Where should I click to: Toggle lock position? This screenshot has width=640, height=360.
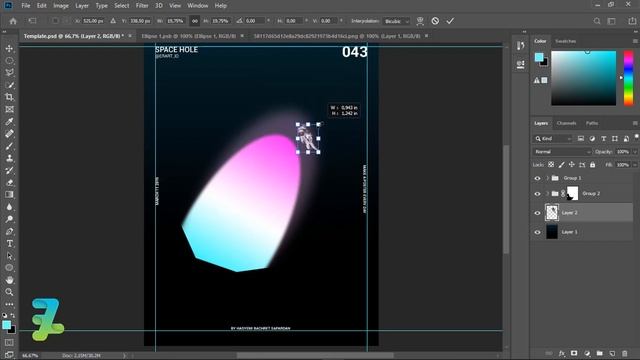571,165
